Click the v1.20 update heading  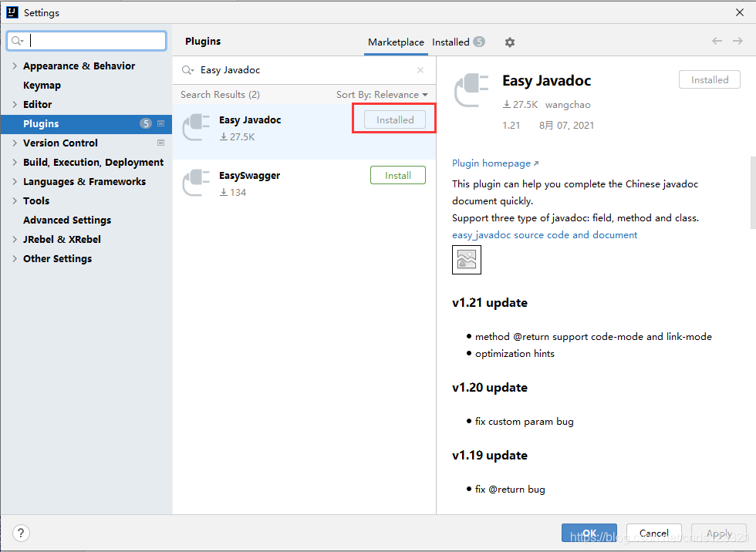(489, 388)
